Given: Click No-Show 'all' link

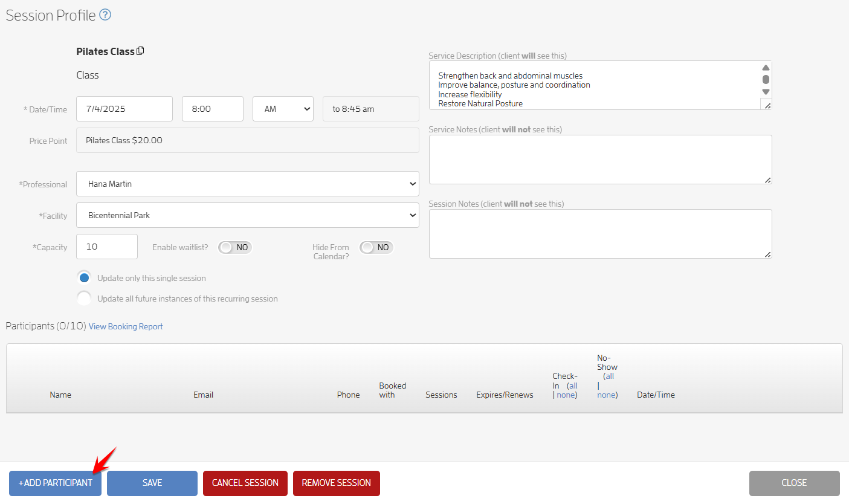Looking at the screenshot, I should click(x=610, y=376).
